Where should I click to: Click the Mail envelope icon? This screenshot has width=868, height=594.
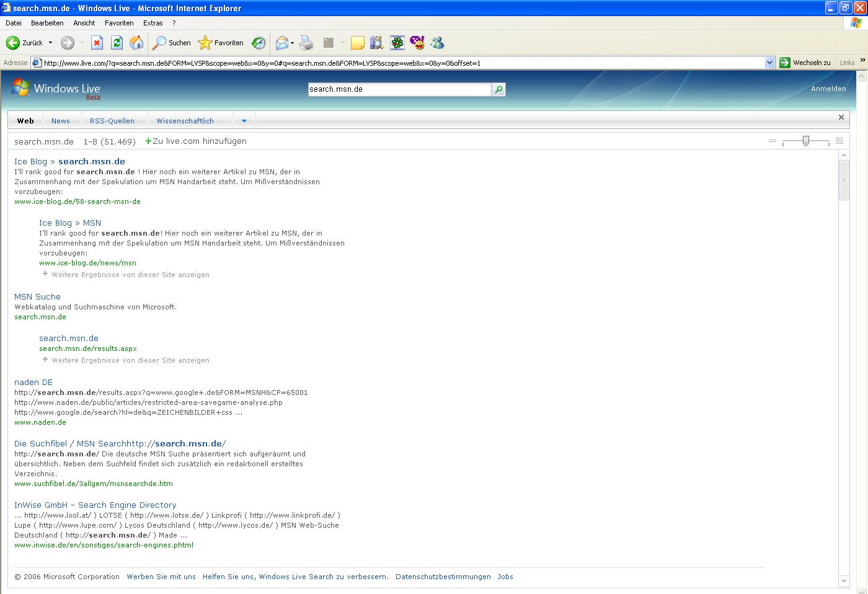click(x=281, y=43)
